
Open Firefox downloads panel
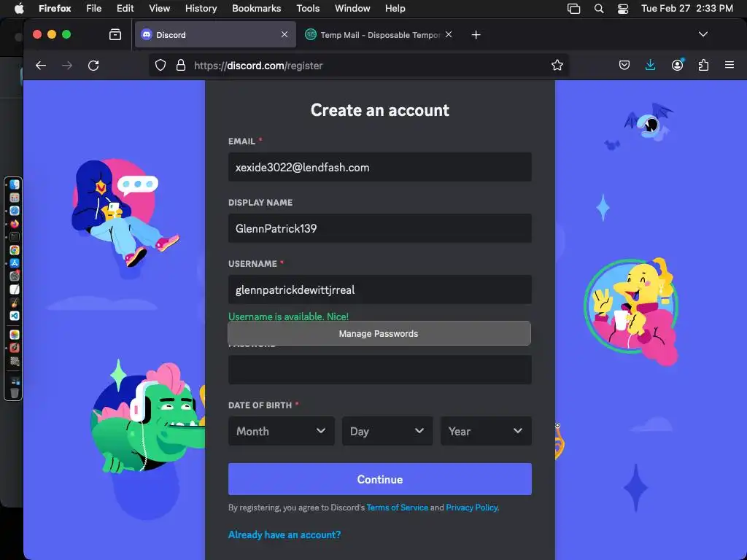(x=650, y=65)
